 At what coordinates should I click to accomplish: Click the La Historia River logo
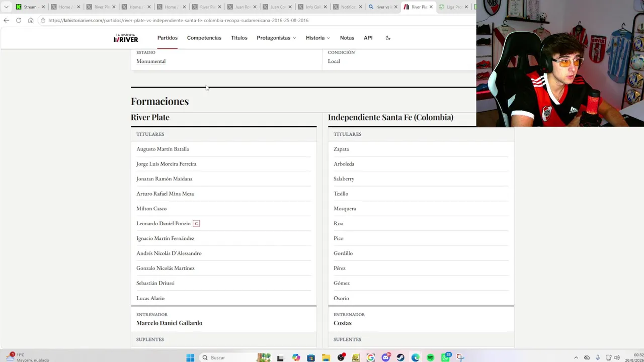[x=126, y=38]
